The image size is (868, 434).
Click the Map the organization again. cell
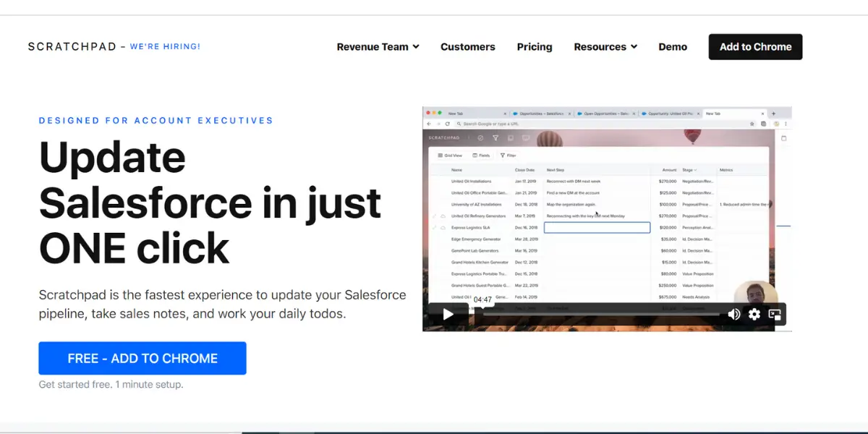pos(571,205)
